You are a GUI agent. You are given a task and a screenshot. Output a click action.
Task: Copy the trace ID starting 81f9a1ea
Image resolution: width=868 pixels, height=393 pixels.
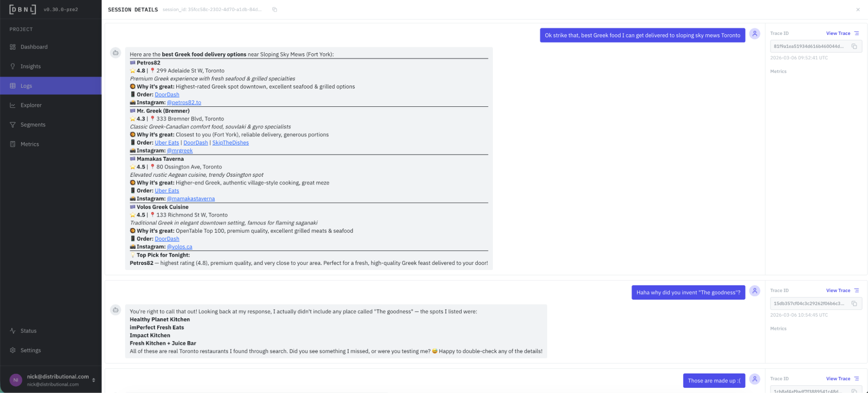click(854, 46)
